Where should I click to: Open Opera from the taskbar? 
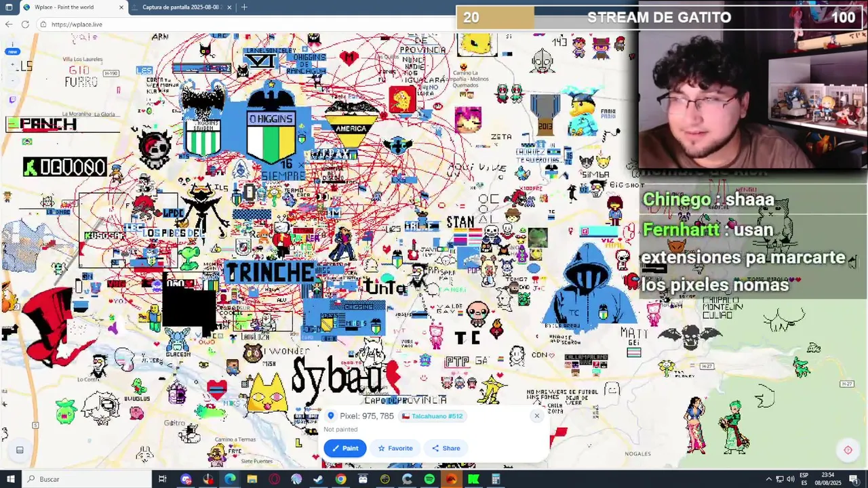(x=274, y=479)
